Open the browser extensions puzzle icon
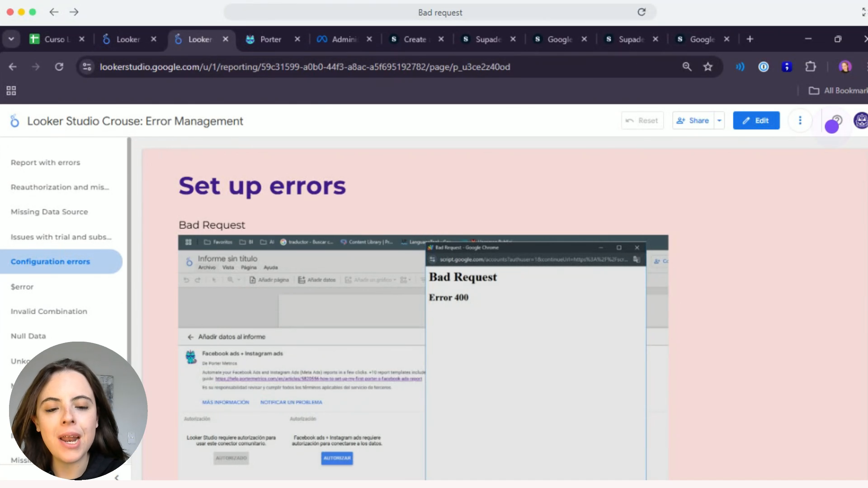This screenshot has width=868, height=488. pyautogui.click(x=811, y=67)
